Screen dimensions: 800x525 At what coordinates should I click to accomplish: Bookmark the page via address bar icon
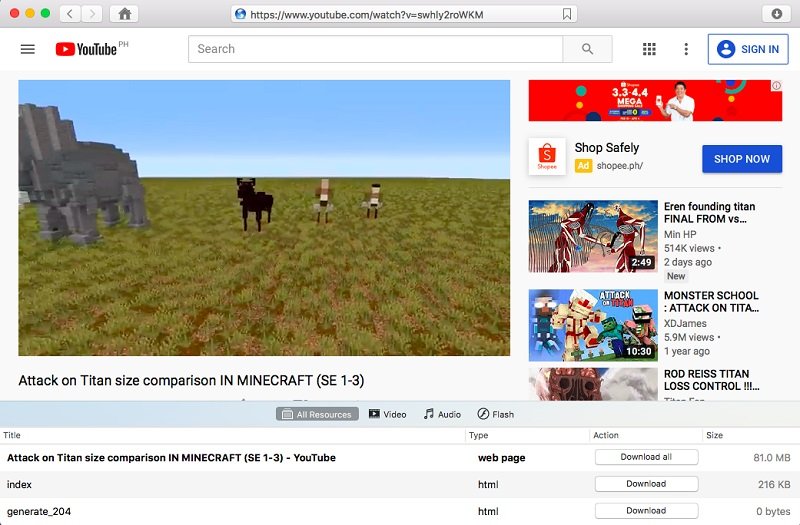[x=566, y=14]
